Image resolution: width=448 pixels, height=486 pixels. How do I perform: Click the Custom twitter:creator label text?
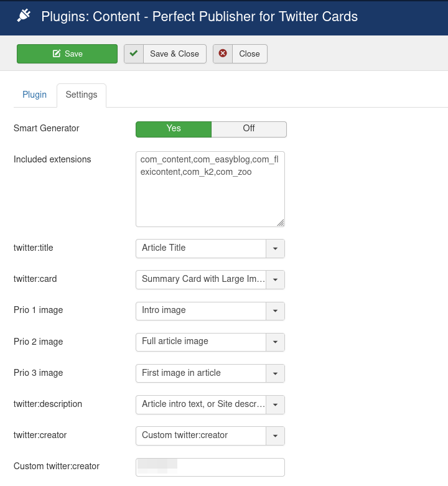[57, 466]
